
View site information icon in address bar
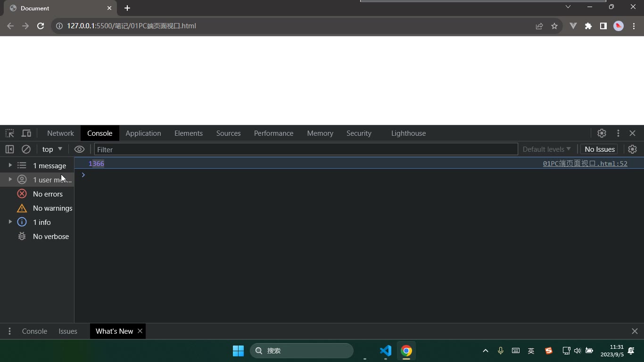(59, 26)
